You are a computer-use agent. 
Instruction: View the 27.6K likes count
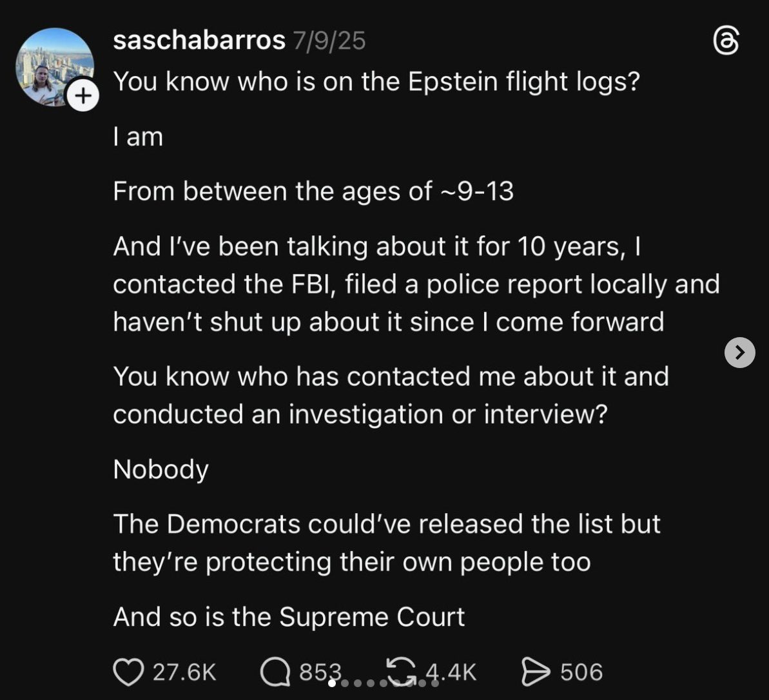pyautogui.click(x=184, y=672)
